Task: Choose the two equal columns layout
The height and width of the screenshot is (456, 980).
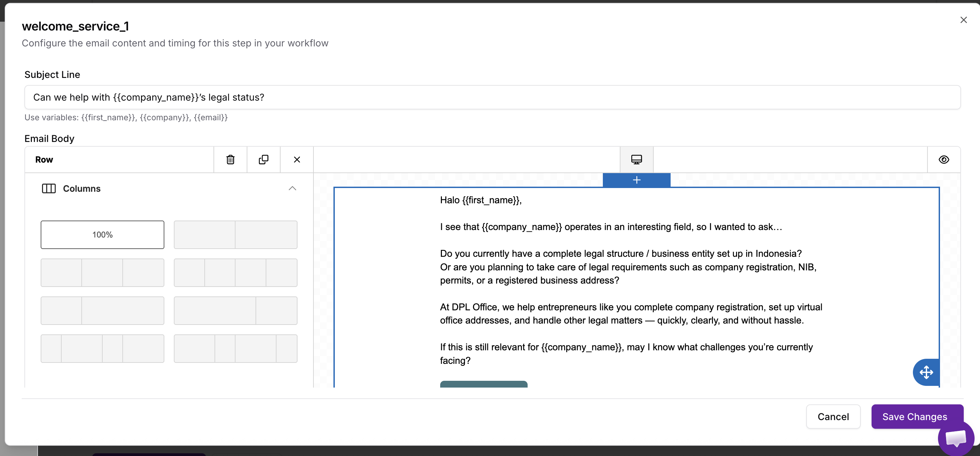Action: 236,235
